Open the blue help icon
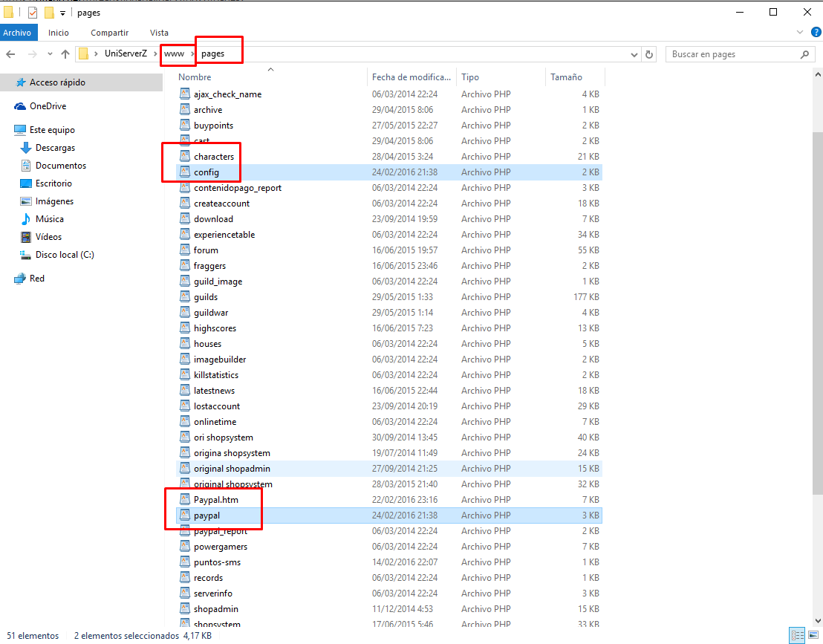The width and height of the screenshot is (823, 644). tap(816, 33)
